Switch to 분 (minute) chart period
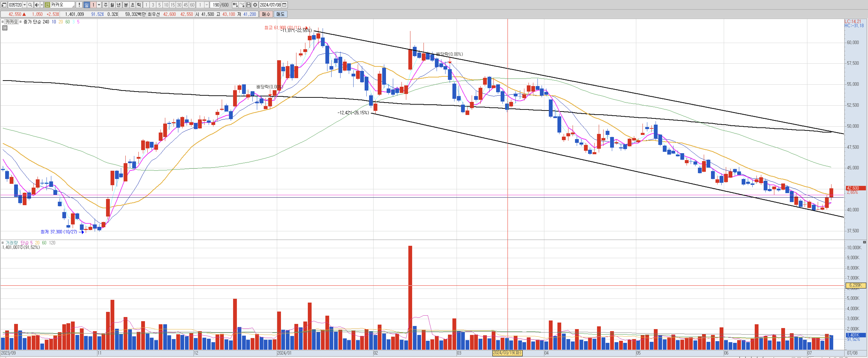The height and width of the screenshot is (358, 868). (x=126, y=5)
